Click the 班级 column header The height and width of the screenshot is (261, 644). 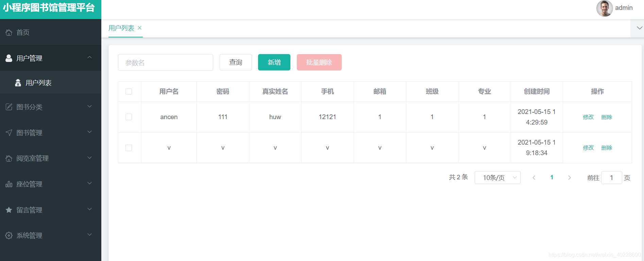click(432, 92)
